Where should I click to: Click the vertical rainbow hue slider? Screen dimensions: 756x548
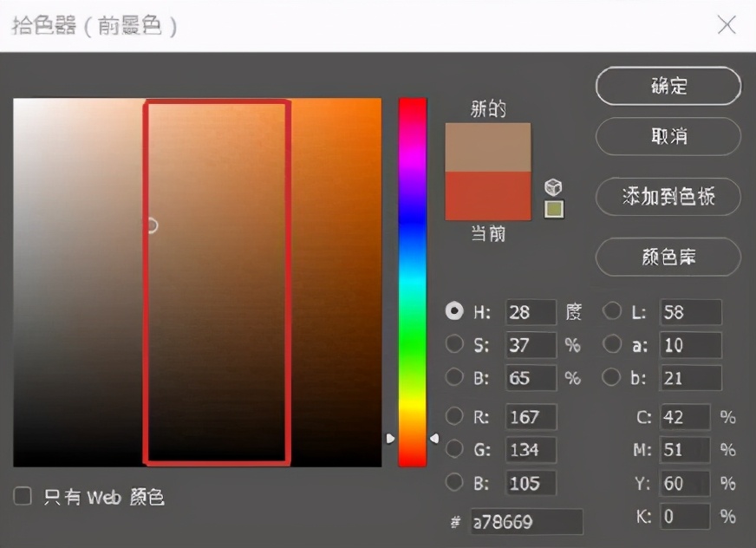click(x=412, y=282)
